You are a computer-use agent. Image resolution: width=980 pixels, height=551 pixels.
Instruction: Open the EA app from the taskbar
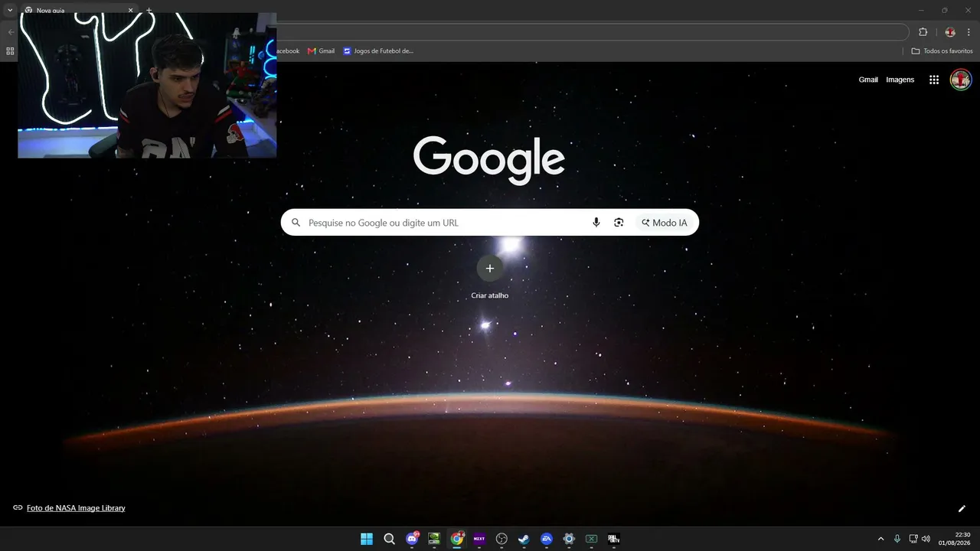pos(547,539)
